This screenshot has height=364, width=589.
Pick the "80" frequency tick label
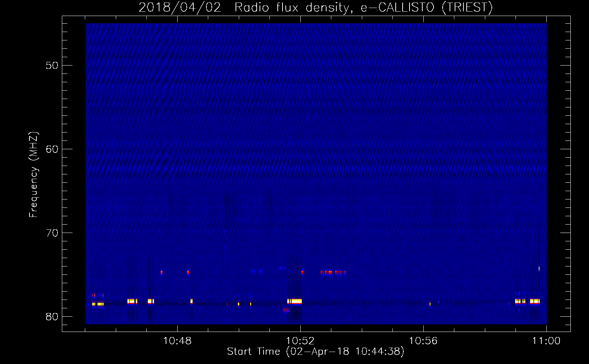click(x=52, y=317)
